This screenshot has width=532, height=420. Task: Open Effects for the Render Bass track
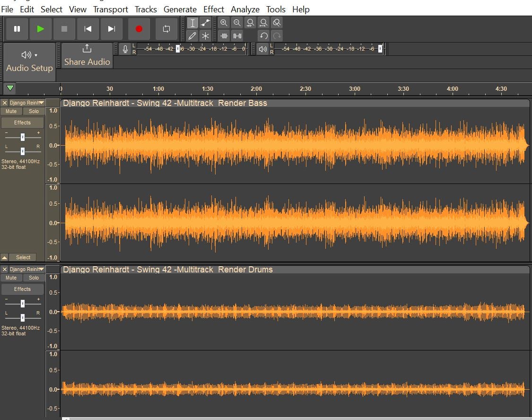(x=22, y=122)
